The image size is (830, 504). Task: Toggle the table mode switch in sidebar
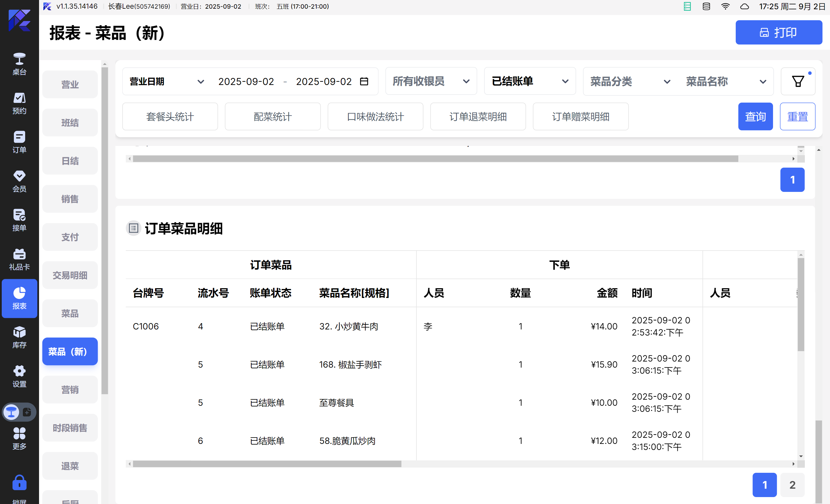pyautogui.click(x=19, y=412)
